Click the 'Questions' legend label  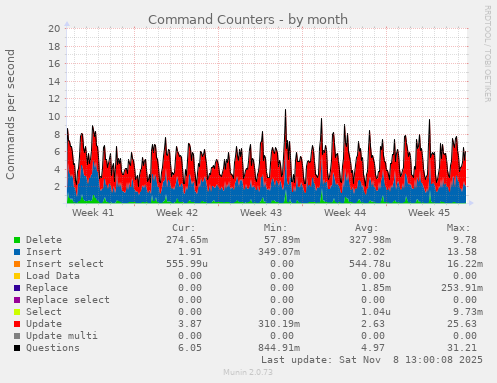tap(53, 348)
